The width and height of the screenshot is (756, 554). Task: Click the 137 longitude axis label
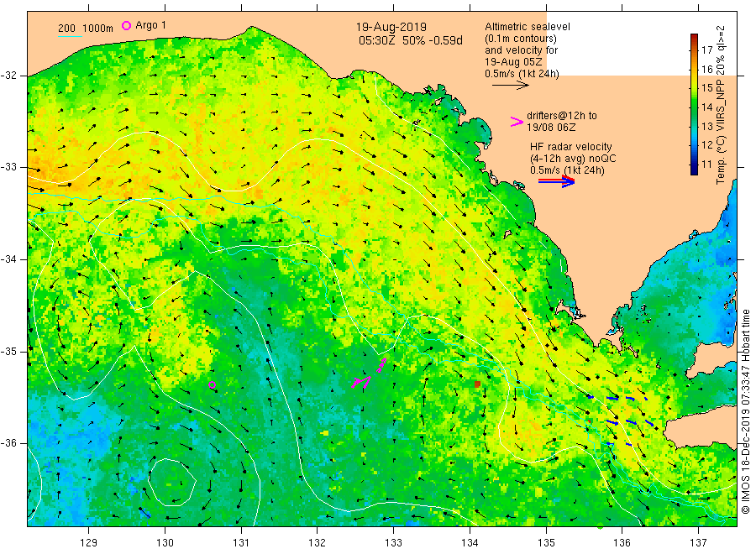point(698,543)
